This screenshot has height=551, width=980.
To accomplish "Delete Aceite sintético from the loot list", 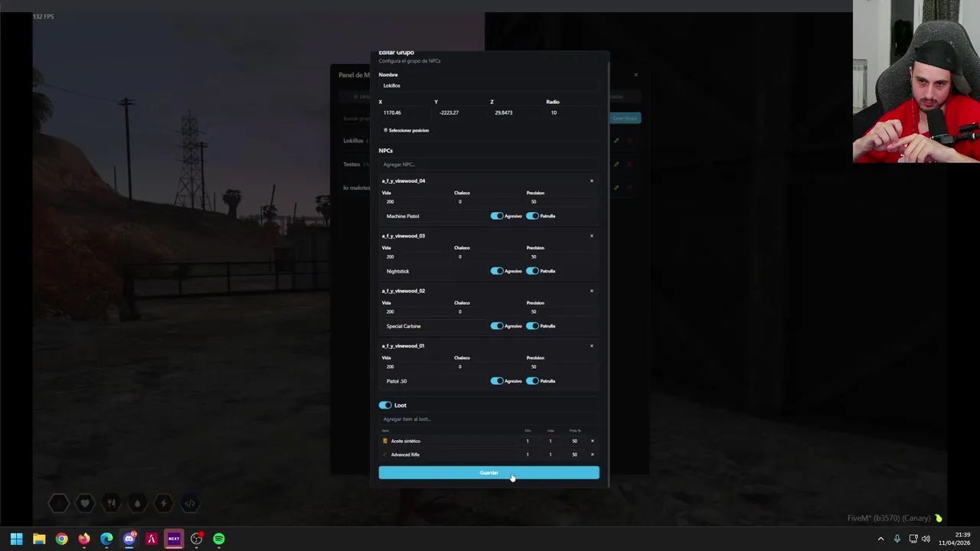I will (x=592, y=441).
